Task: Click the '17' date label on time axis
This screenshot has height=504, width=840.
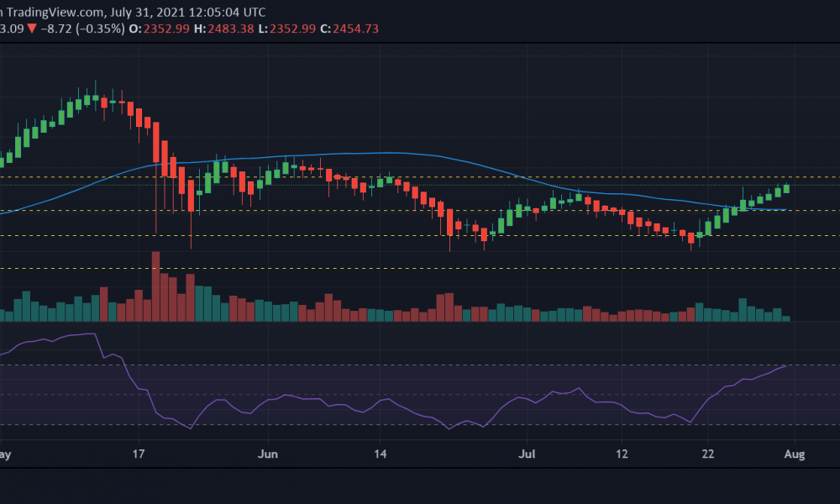Action: tap(139, 454)
